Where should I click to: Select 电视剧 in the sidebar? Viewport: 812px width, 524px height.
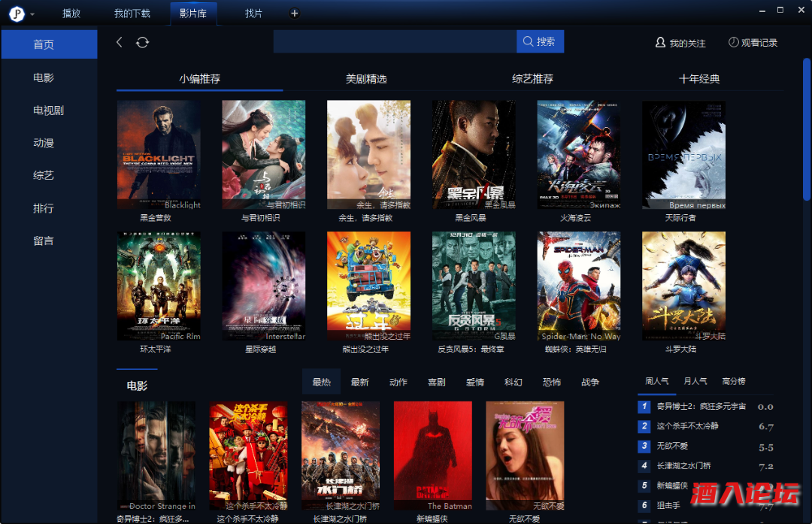coord(48,111)
